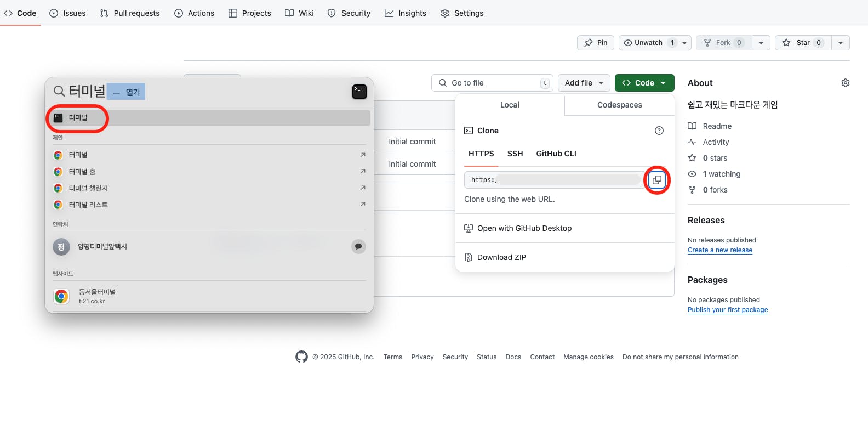View the 0 stars link

pos(707,158)
